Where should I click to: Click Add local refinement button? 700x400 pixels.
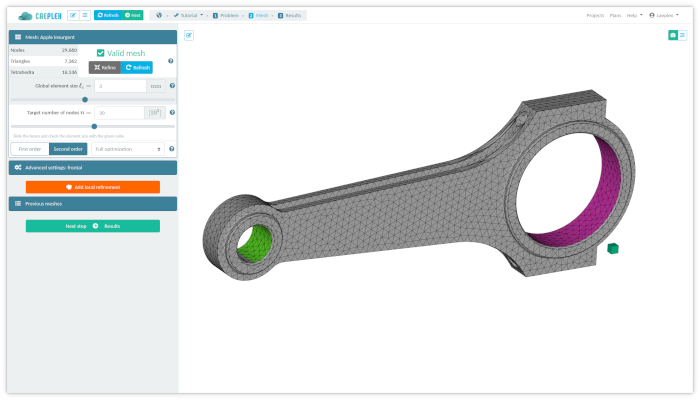click(x=92, y=187)
